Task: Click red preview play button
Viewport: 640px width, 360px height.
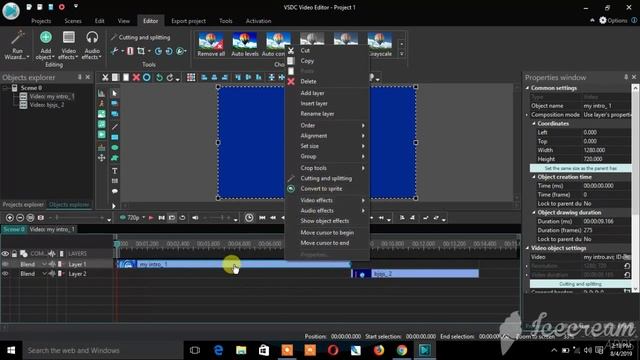Action: [x=151, y=218]
